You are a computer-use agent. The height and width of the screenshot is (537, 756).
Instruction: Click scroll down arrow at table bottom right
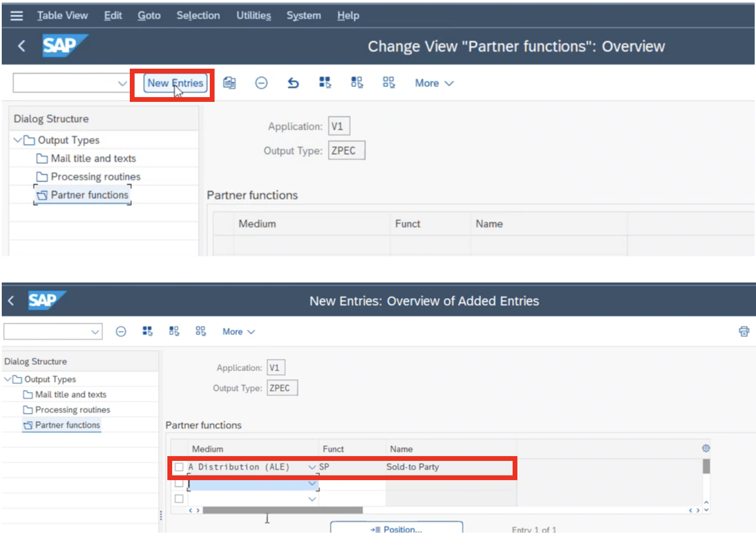coord(706,510)
